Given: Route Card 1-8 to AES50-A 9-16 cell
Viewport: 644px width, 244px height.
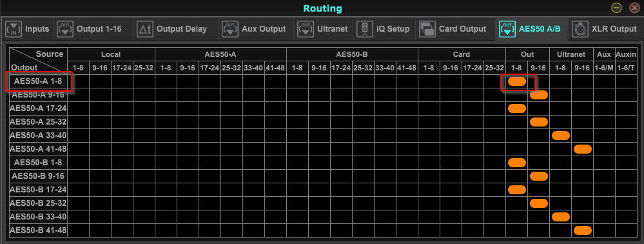Looking at the screenshot, I should point(429,95).
